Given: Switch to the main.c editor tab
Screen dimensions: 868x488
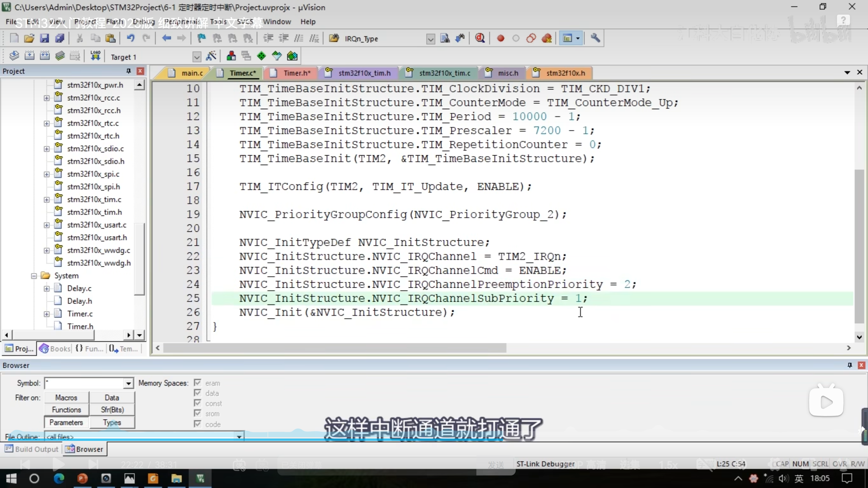Looking at the screenshot, I should [x=192, y=73].
